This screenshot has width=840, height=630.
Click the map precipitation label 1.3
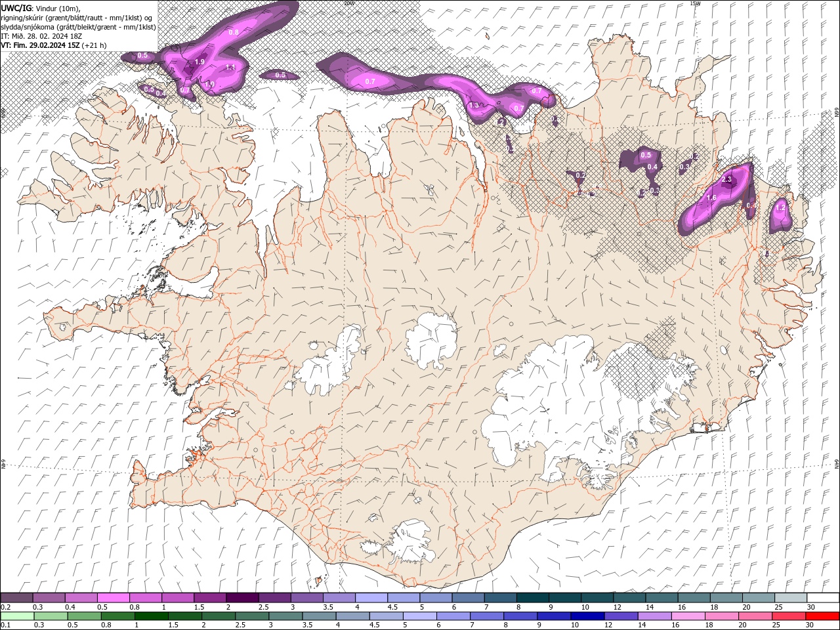tap(474, 106)
